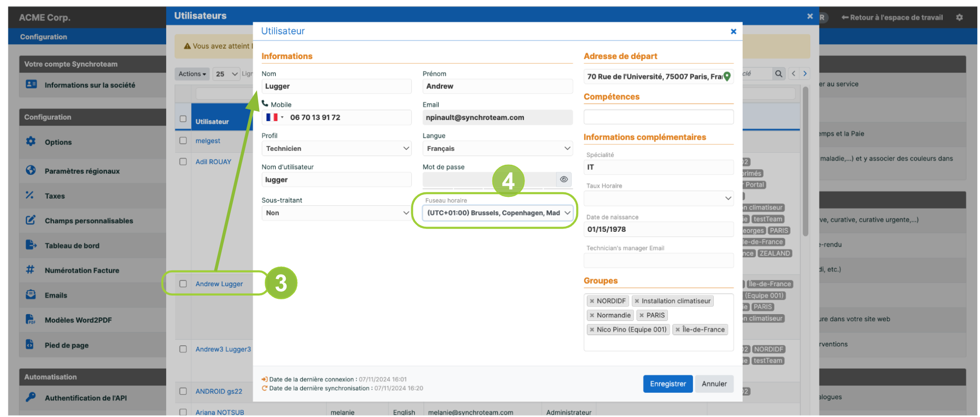Remove the Installation climatiseur group tag
This screenshot has height=417, width=980.
[637, 301]
